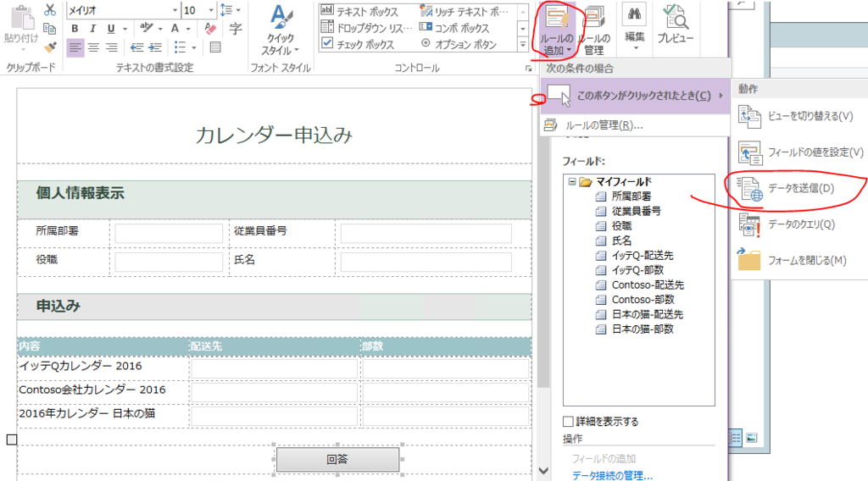This screenshot has width=868, height=481.
Task: Open the font name dropdown メイリオ
Action: click(175, 10)
